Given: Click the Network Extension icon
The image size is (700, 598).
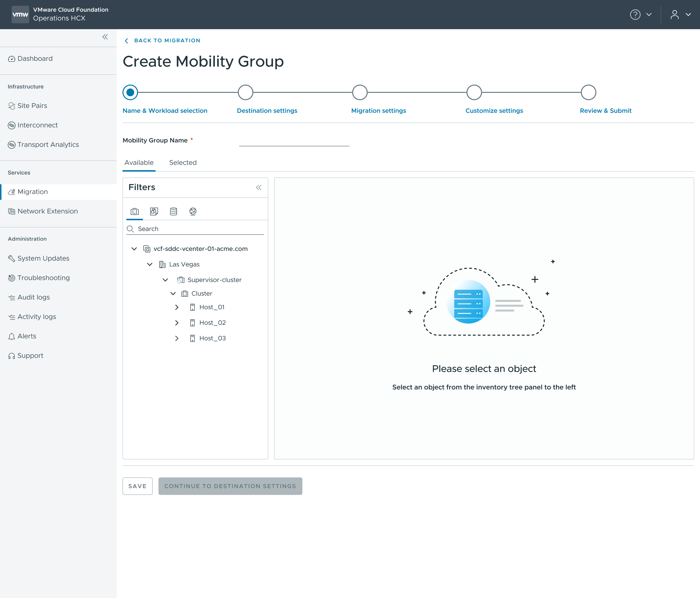Looking at the screenshot, I should (11, 211).
